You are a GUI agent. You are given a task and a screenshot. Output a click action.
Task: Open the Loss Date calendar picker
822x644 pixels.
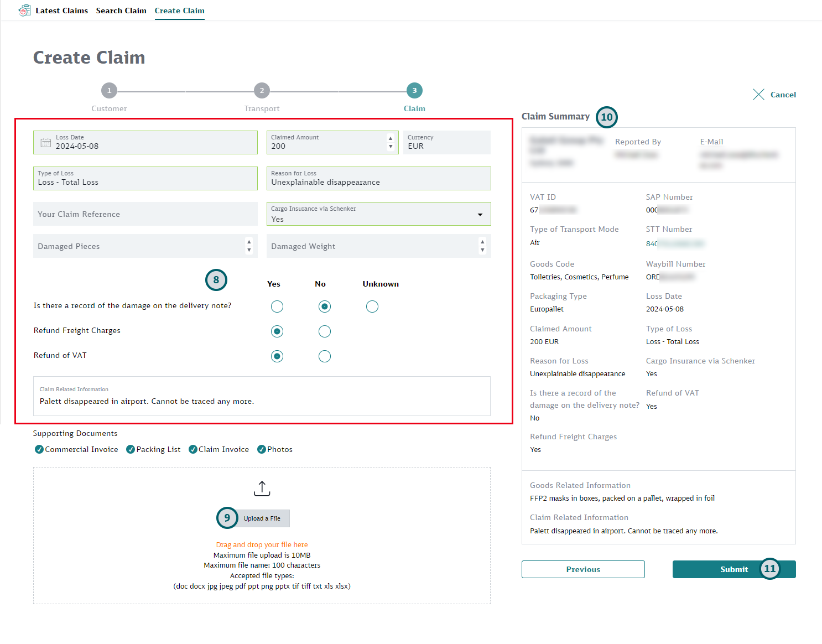click(x=45, y=142)
